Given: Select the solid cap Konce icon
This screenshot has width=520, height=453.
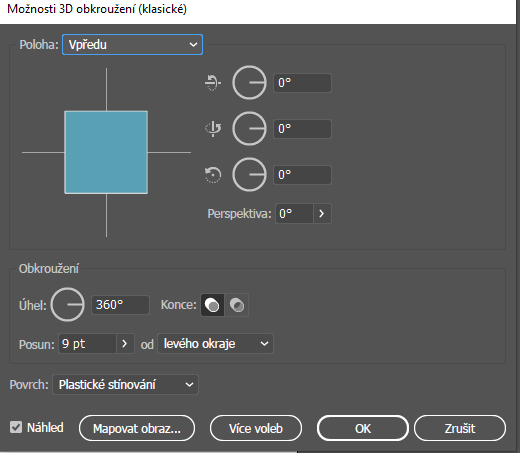Looking at the screenshot, I should (x=212, y=305).
